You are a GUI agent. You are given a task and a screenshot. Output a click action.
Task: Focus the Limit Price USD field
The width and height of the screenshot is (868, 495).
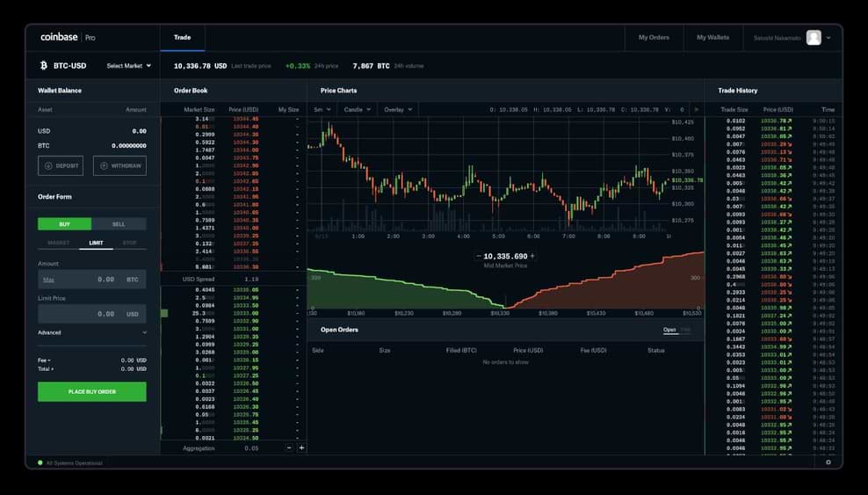[92, 313]
